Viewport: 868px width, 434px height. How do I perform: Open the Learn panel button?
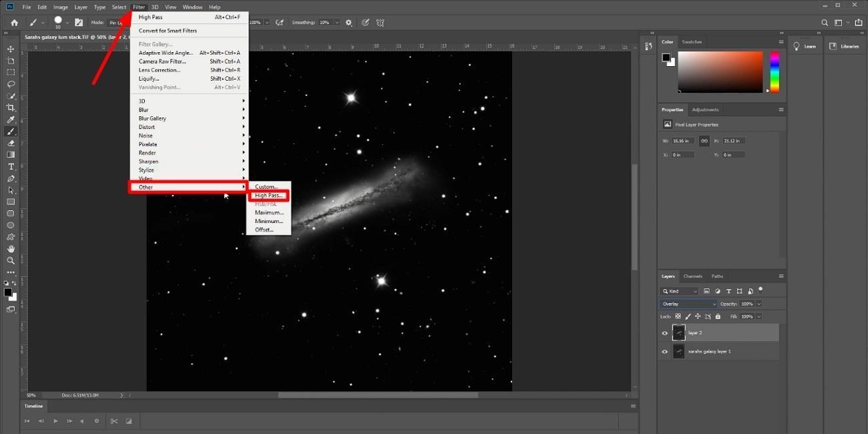coord(805,46)
